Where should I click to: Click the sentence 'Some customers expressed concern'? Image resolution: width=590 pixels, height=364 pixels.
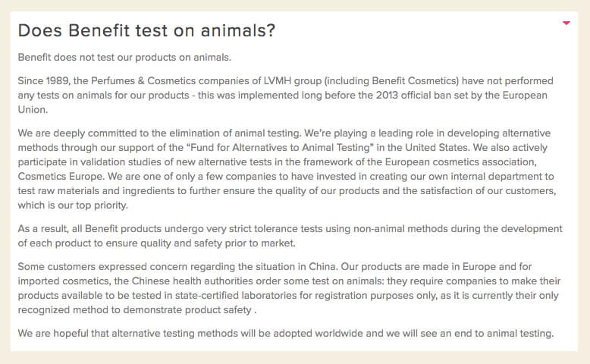coord(177,267)
